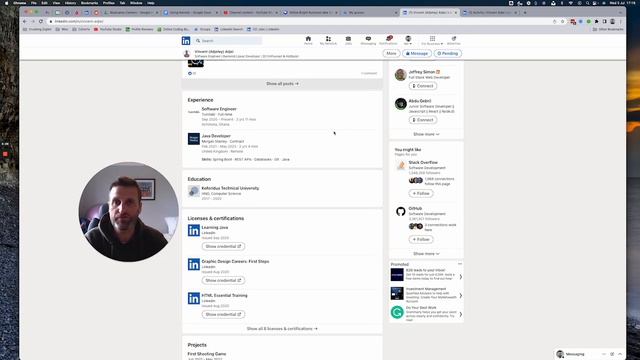Open Show all posts link
640x360 pixels.
282,84
